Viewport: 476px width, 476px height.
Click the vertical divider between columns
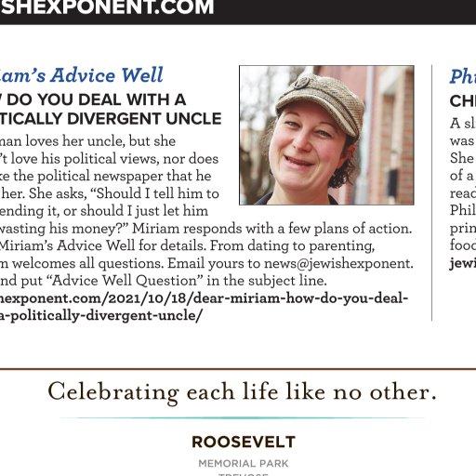point(431,192)
